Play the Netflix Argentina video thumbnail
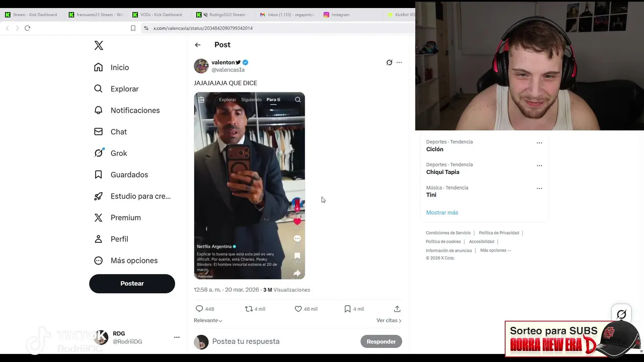644x362 pixels. tap(250, 186)
